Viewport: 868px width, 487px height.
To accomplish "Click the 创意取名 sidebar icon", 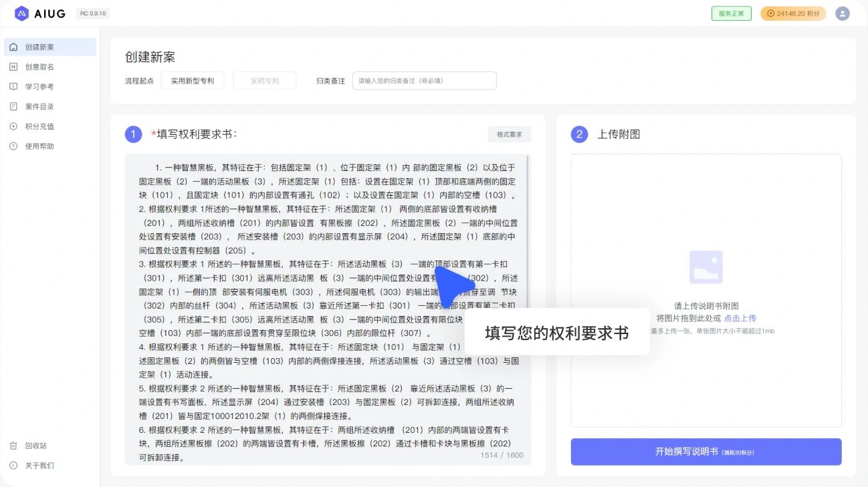I will coord(13,67).
